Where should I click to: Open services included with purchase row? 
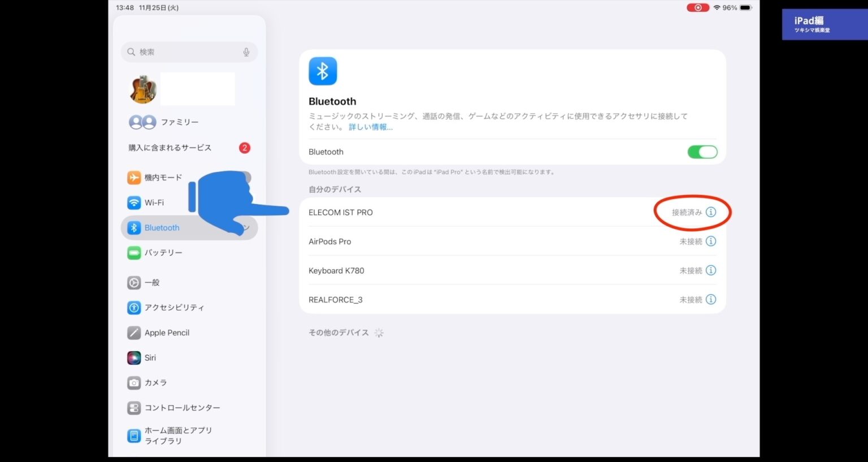point(170,148)
